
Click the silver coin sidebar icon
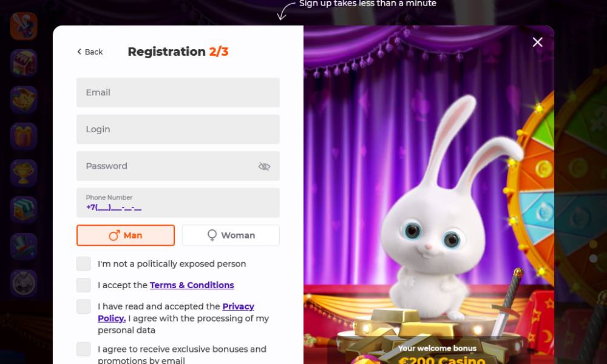pyautogui.click(x=24, y=283)
